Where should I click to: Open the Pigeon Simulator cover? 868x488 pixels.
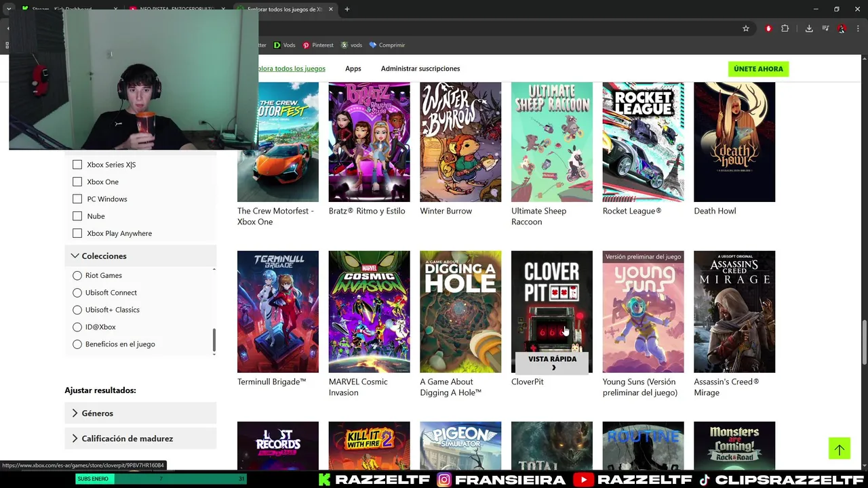point(460,445)
